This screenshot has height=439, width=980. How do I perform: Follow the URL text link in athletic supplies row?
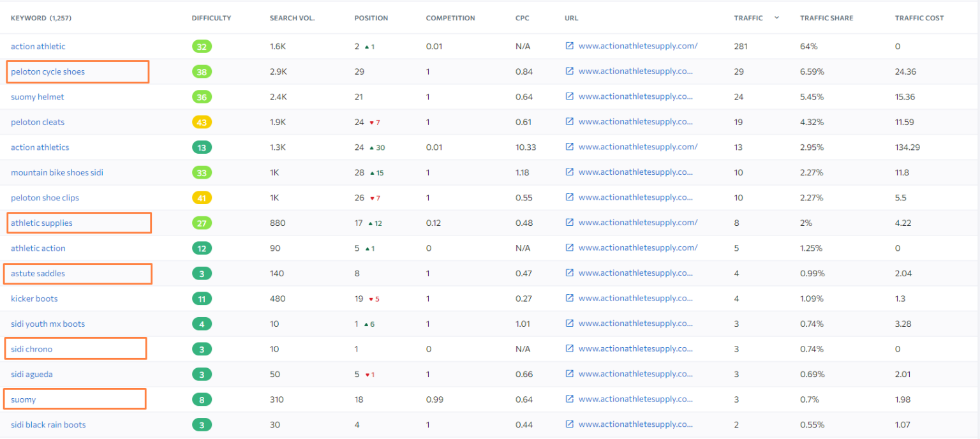click(x=638, y=223)
